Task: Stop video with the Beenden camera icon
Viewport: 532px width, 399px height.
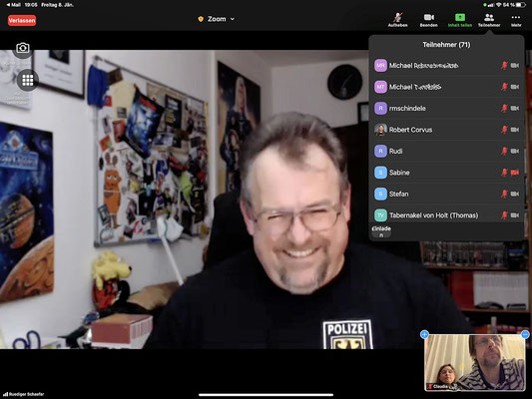Action: pyautogui.click(x=428, y=20)
